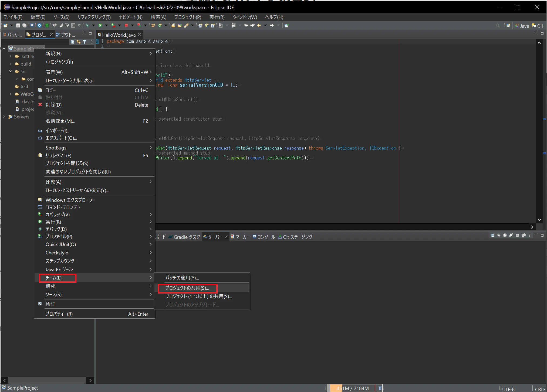Click the back navigation yellow arrow in toolbar
The width and height of the screenshot is (547, 392).
[x=259, y=25]
